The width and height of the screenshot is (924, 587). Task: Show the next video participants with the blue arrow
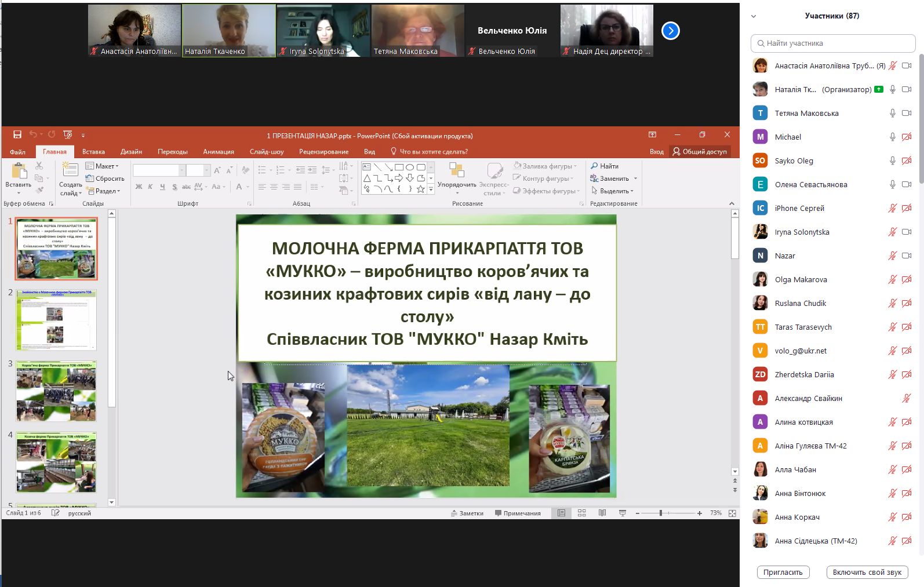[671, 31]
